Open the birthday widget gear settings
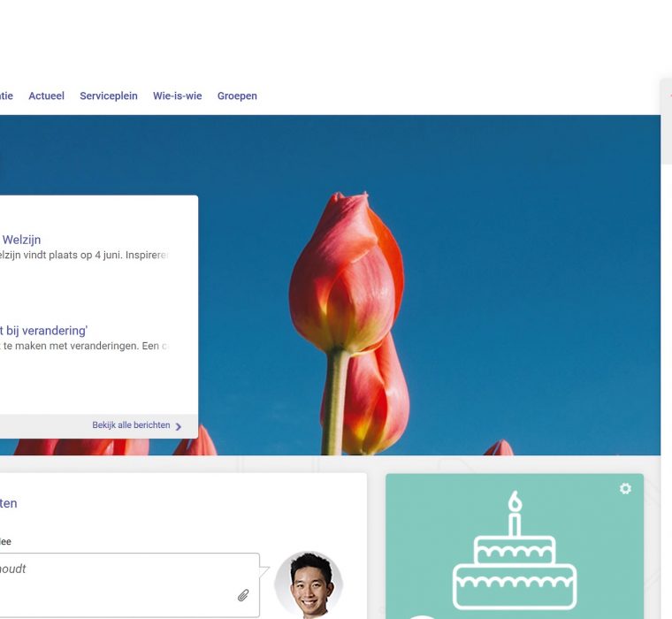Image resolution: width=672 pixels, height=619 pixels. [625, 488]
